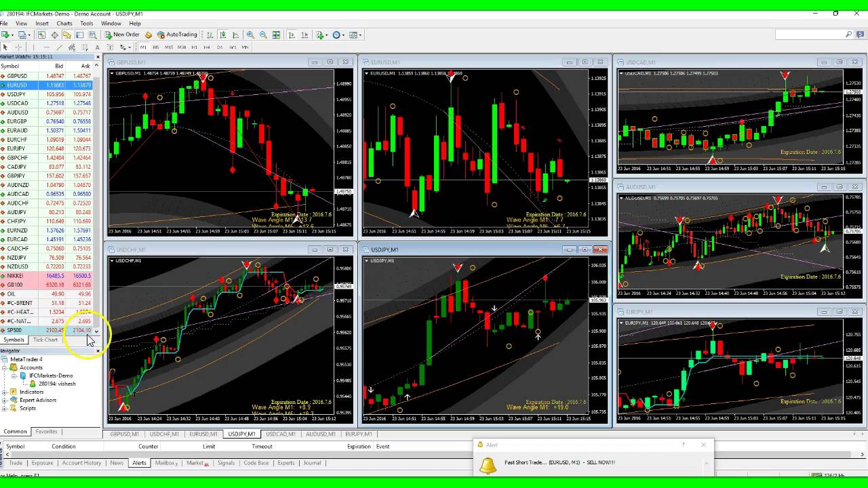Toggle the Terminal panel icon
This screenshot has height=488, width=868.
pos(80,35)
